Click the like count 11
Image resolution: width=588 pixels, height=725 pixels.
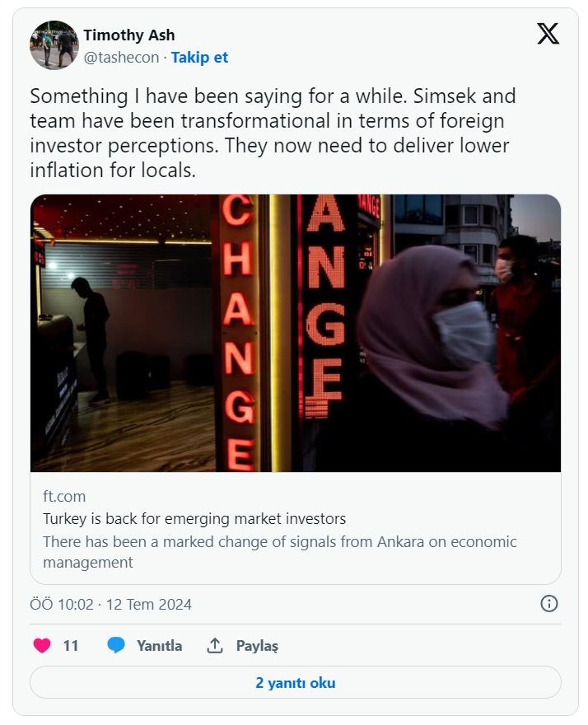(71, 646)
